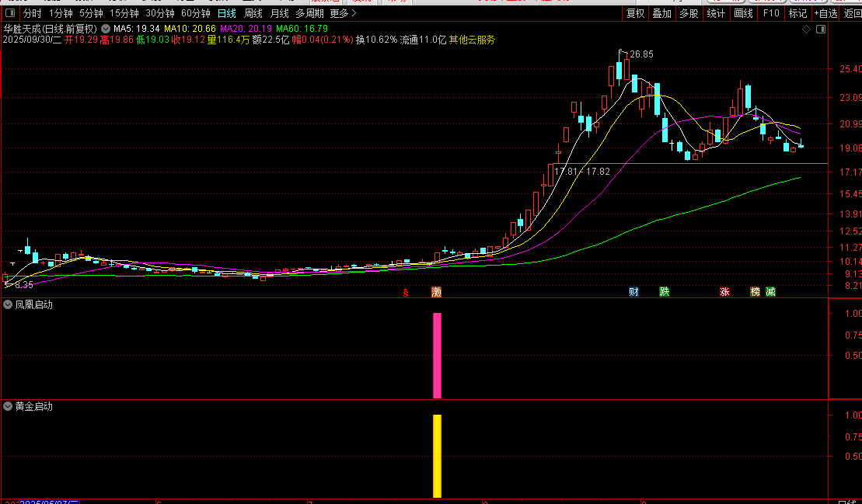Click the 标记 mark button

tap(797, 13)
